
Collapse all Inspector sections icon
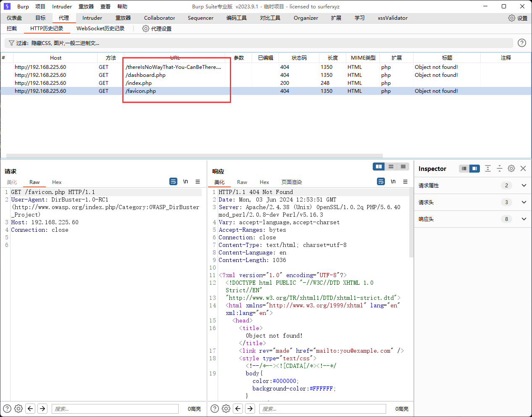pos(500,168)
